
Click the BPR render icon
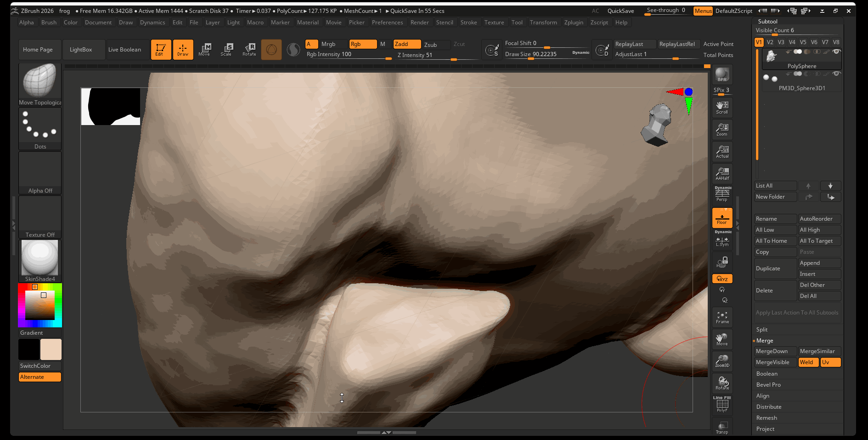point(722,74)
